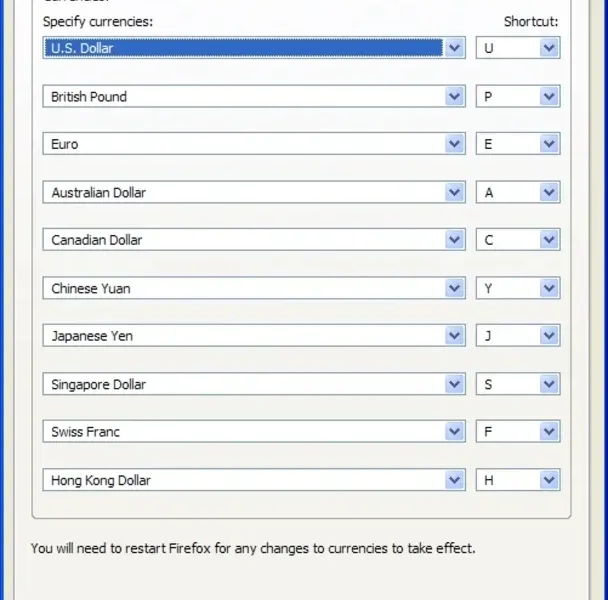Open the U.S. Dollar currency dropdown
Screen dimensions: 608x600
455,48
